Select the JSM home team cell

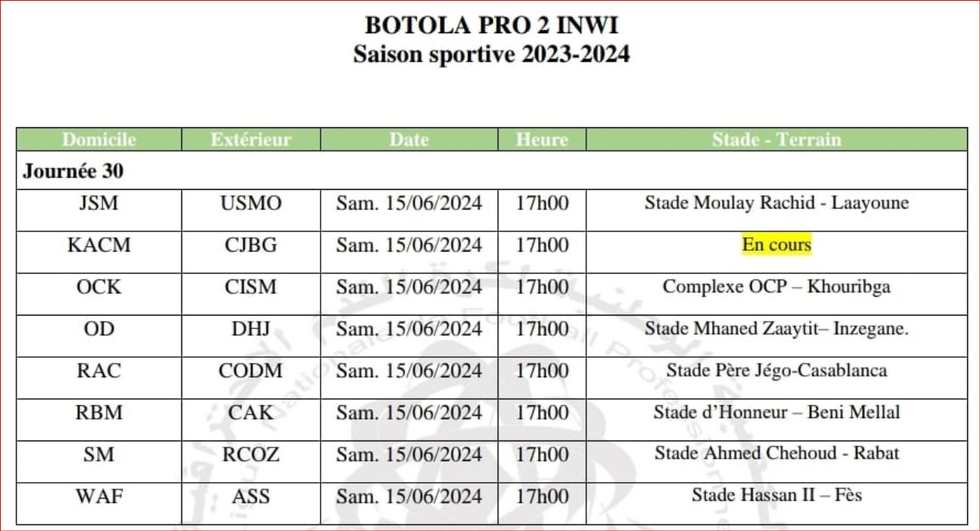[x=99, y=203]
